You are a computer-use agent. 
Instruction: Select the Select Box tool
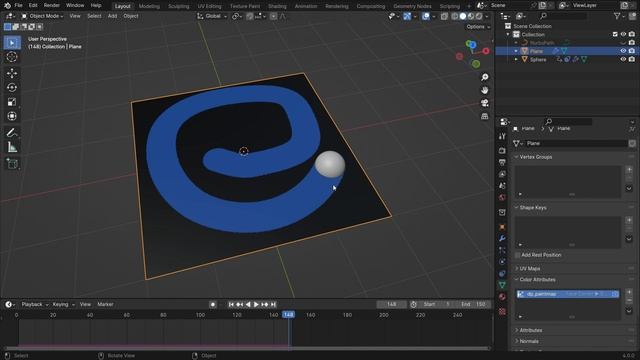point(12,43)
